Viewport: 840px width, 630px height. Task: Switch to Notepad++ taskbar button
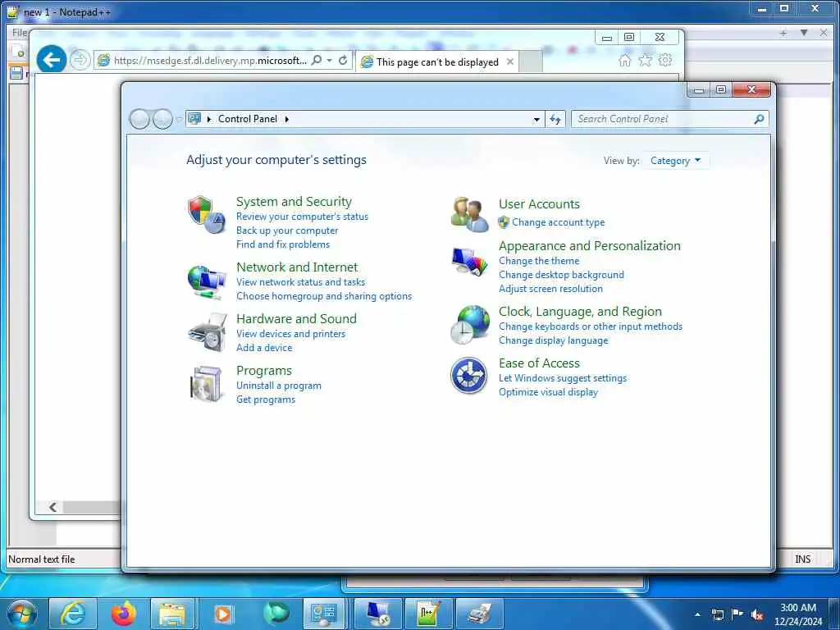pos(429,614)
